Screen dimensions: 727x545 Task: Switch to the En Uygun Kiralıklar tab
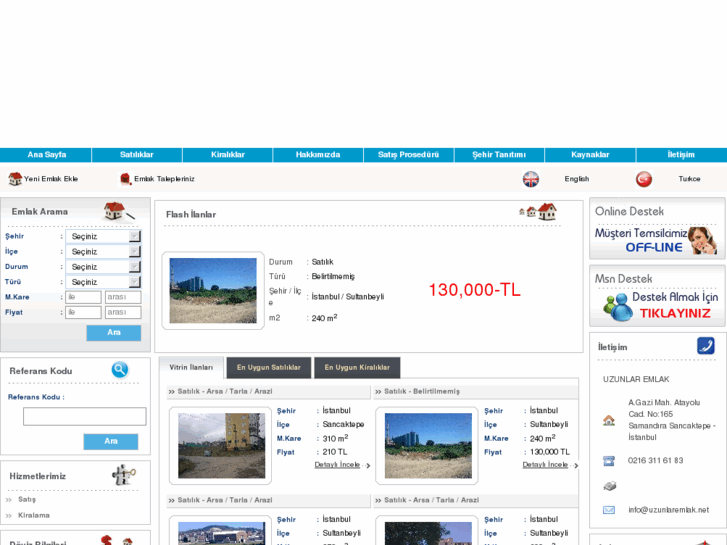tap(357, 367)
